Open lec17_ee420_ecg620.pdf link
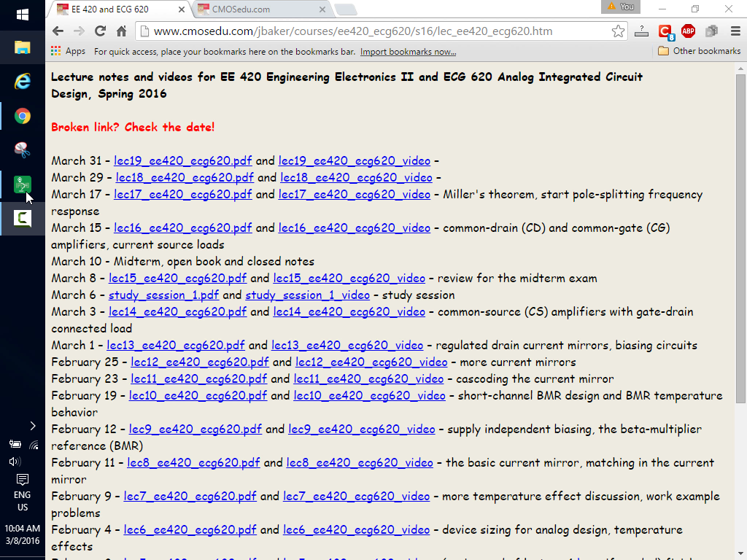 [x=183, y=194]
